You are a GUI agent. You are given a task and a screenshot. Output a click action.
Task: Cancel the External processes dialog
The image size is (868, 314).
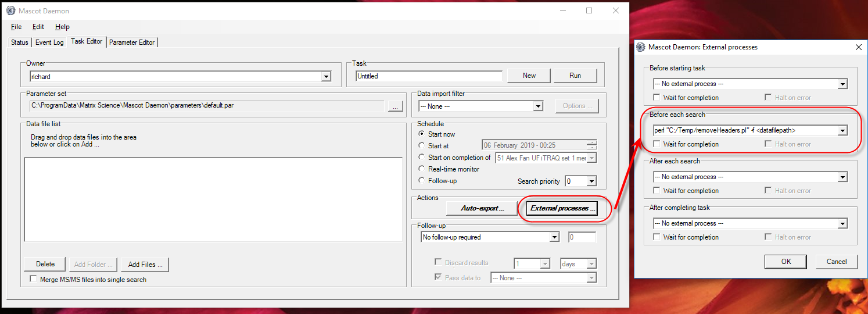coord(837,262)
